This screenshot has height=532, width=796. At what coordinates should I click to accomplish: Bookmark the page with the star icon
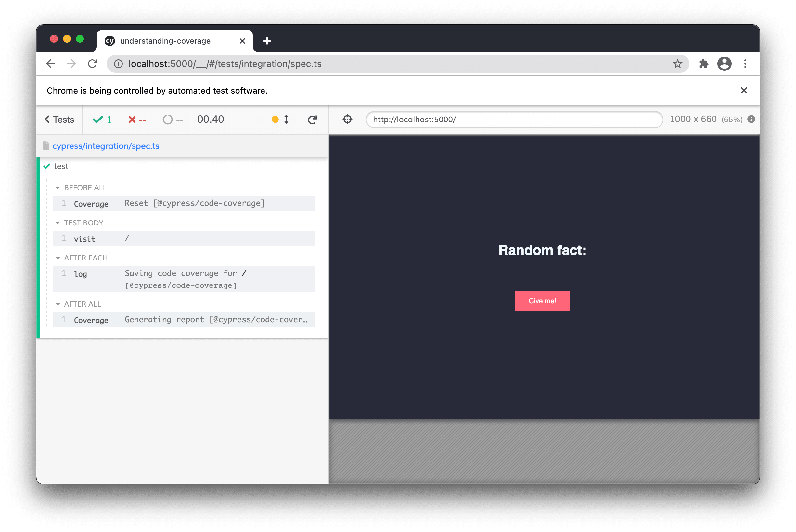677,64
